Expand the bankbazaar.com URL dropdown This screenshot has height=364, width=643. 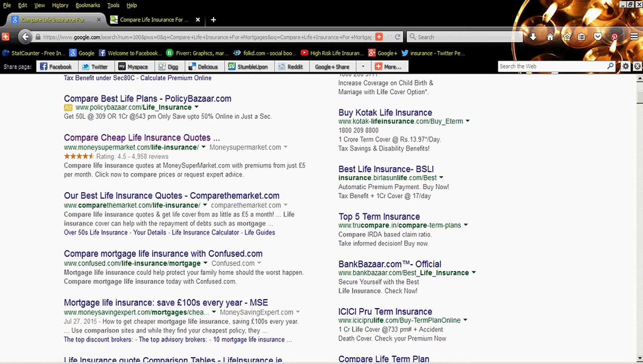[474, 273]
